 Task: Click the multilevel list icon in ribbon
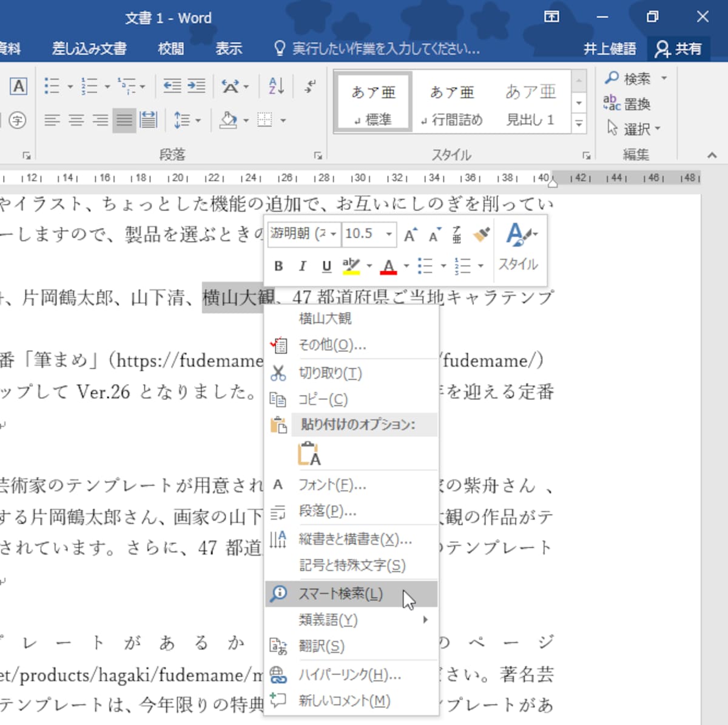pyautogui.click(x=127, y=86)
